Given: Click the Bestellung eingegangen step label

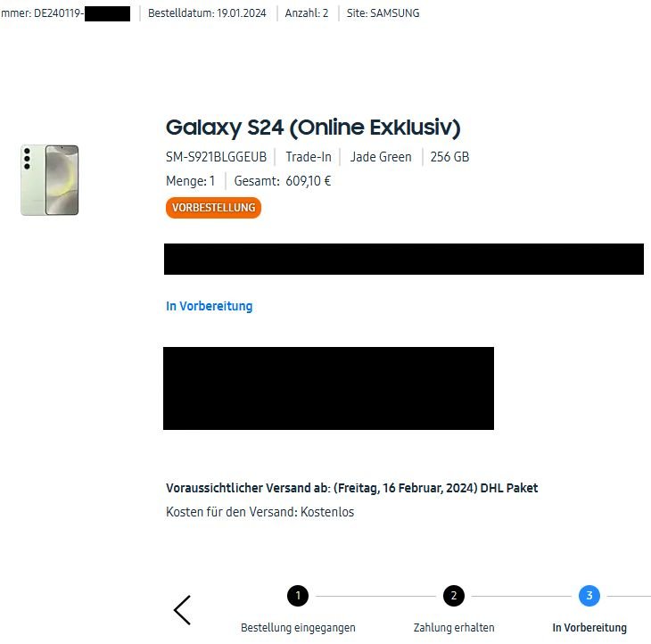Looking at the screenshot, I should pyautogui.click(x=298, y=627).
